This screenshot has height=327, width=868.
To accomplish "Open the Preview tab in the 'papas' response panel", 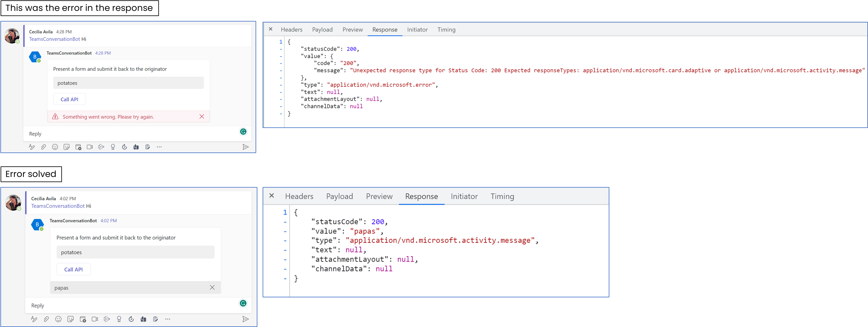I will pos(379,196).
